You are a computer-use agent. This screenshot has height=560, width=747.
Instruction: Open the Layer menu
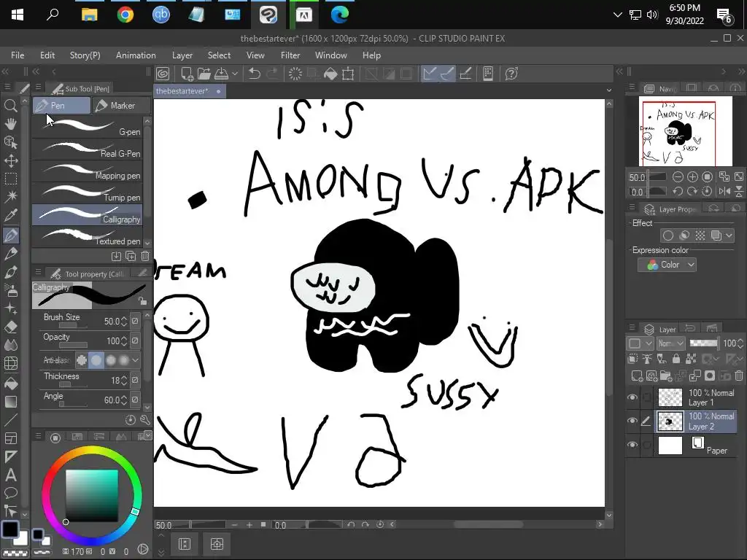pyautogui.click(x=182, y=55)
